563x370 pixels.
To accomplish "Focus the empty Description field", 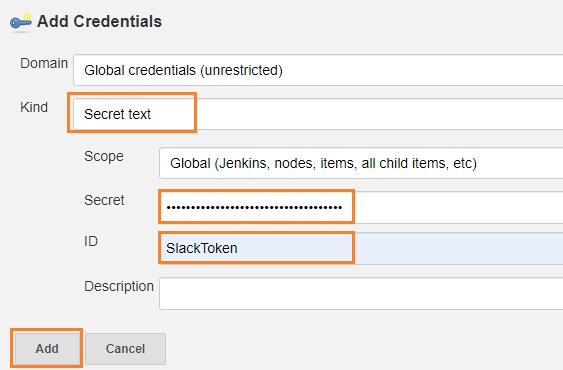I will pos(361,293).
